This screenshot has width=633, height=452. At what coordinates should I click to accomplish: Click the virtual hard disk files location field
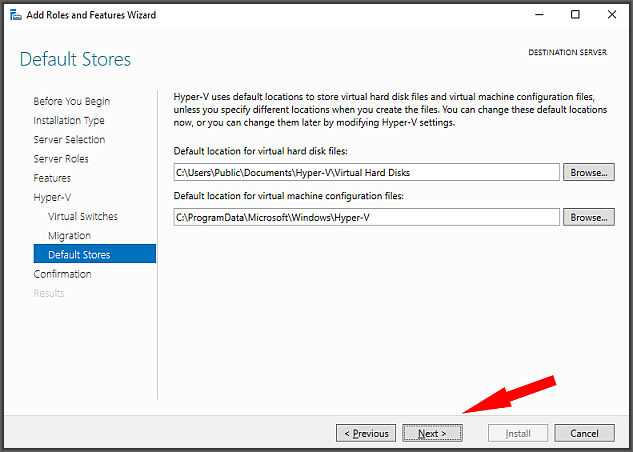pyautogui.click(x=367, y=172)
